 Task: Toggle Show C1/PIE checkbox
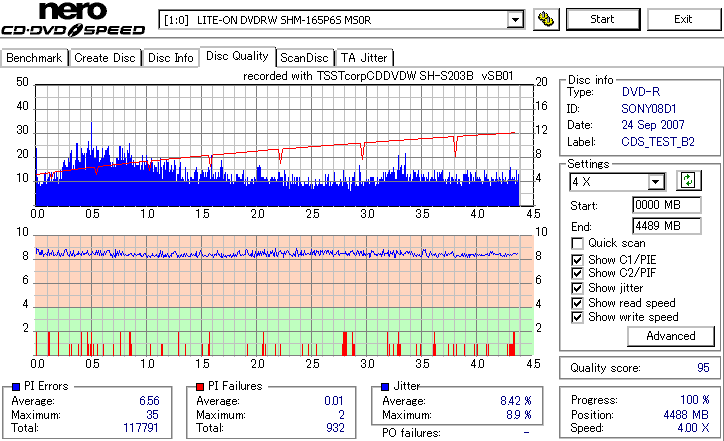(577, 260)
